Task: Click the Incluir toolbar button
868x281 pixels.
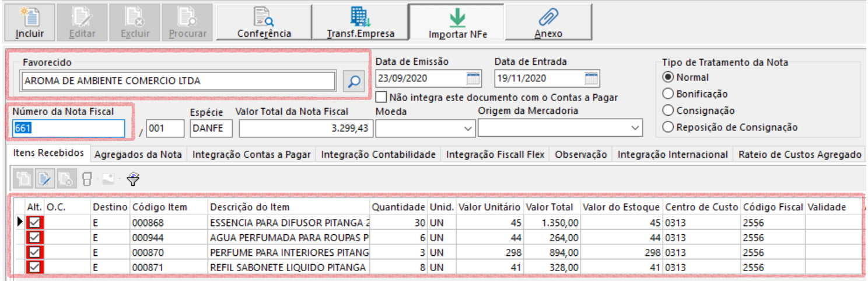Action: 30,22
